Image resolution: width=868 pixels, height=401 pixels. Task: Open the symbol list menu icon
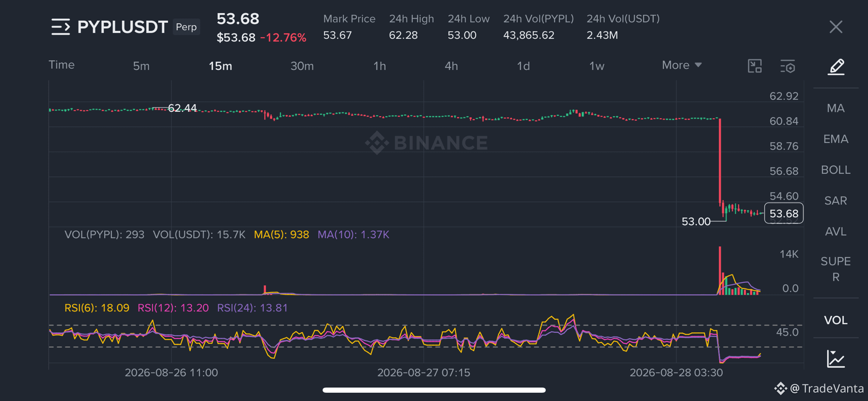[x=61, y=27]
